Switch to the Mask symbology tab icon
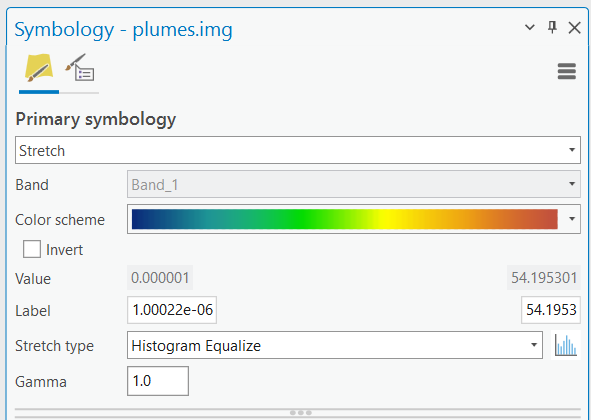 pos(80,68)
